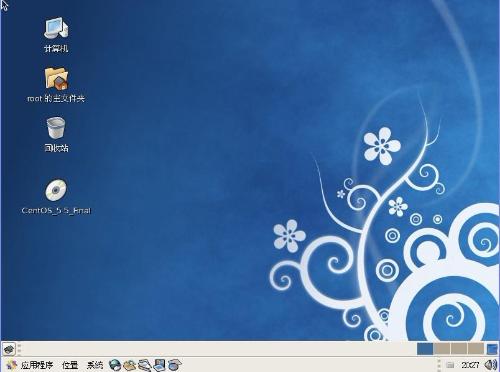Launch the fifth panel launcher icon
Viewport: 500px width, 372px height.
point(174,365)
